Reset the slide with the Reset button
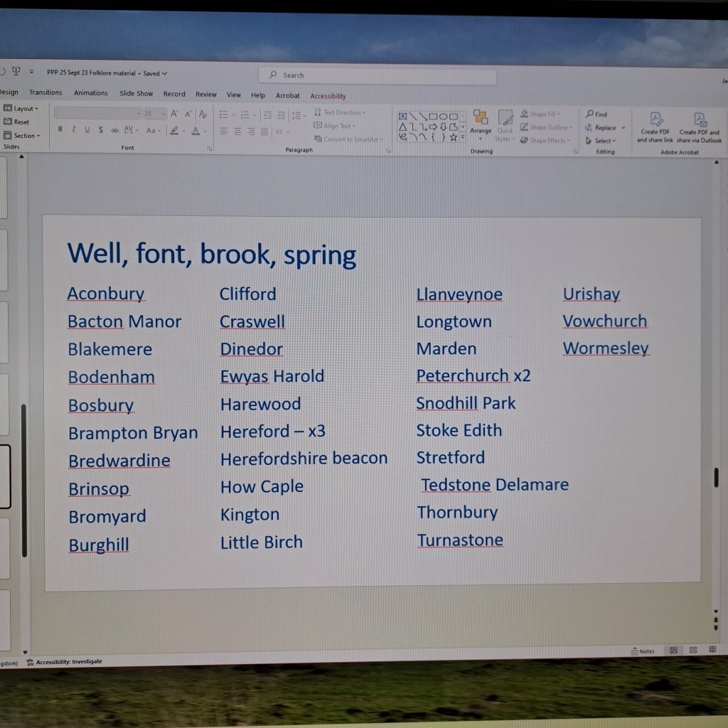Image resolution: width=728 pixels, height=728 pixels. [x=17, y=122]
